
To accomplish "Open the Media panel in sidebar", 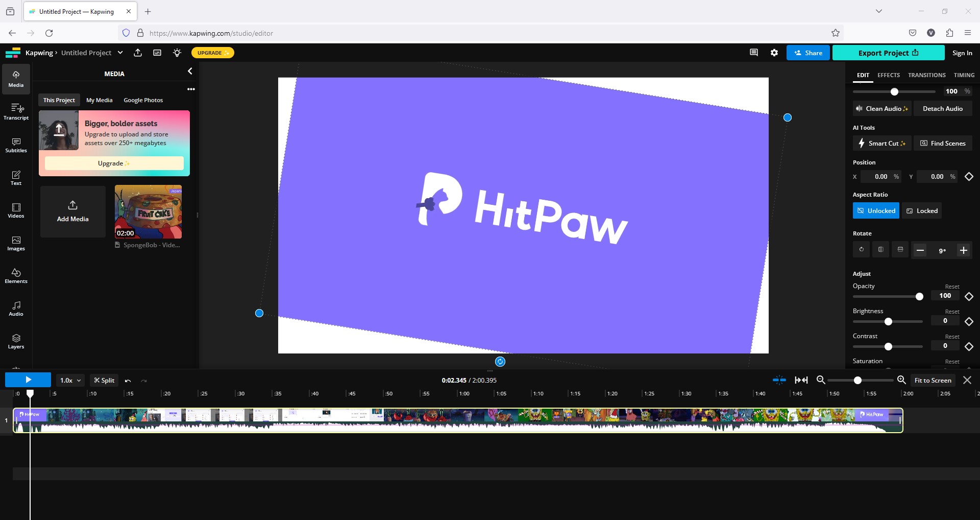I will pos(16,79).
